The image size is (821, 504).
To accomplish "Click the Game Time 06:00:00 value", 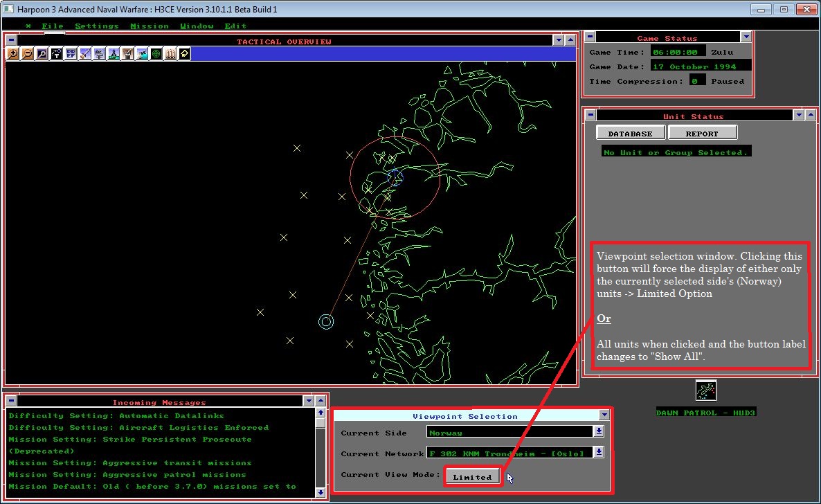I will [x=678, y=51].
